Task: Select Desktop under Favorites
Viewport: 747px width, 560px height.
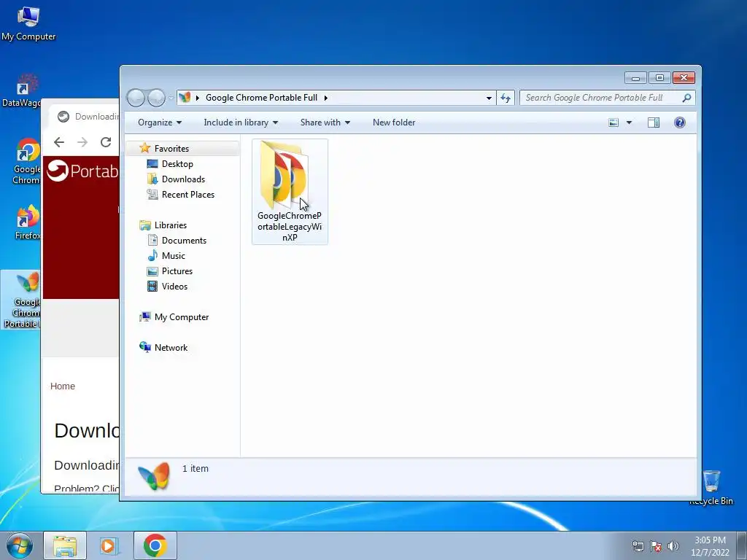Action: point(177,164)
